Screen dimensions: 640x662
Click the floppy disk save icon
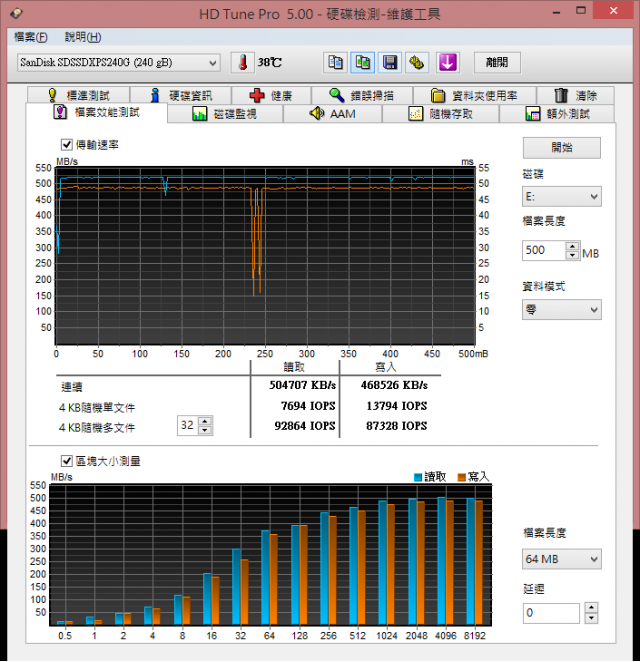pos(390,63)
